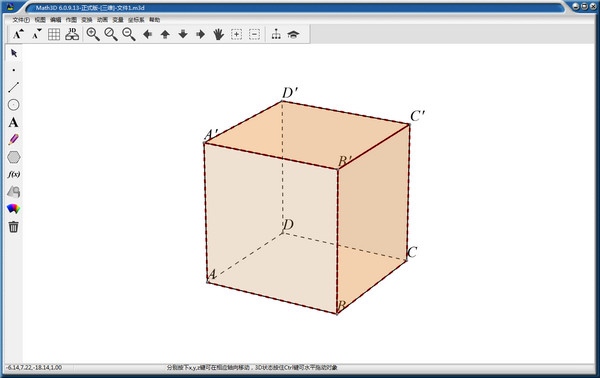Screen dimensions: 600x378
Task: Click the dashed-box plus icon
Action: click(x=236, y=34)
